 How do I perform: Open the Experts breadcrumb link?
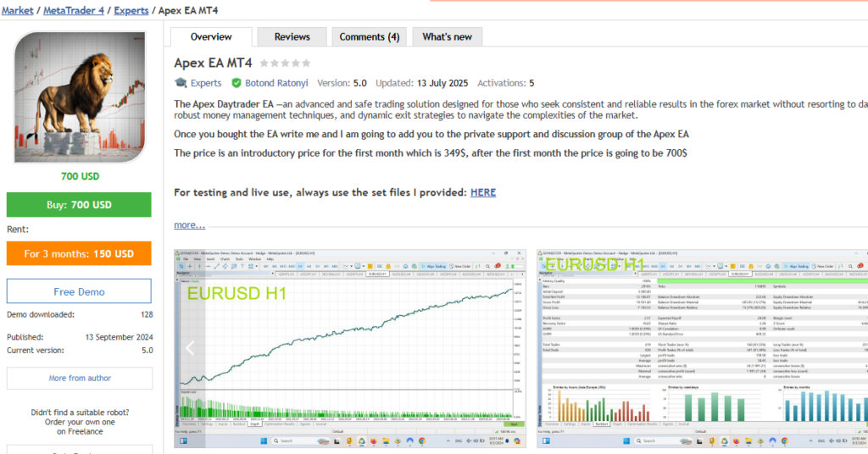coord(131,10)
